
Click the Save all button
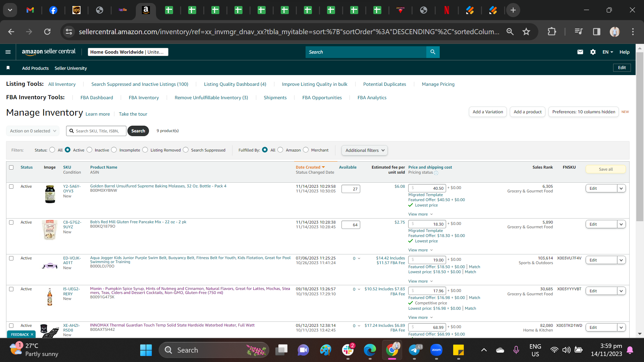click(x=606, y=169)
